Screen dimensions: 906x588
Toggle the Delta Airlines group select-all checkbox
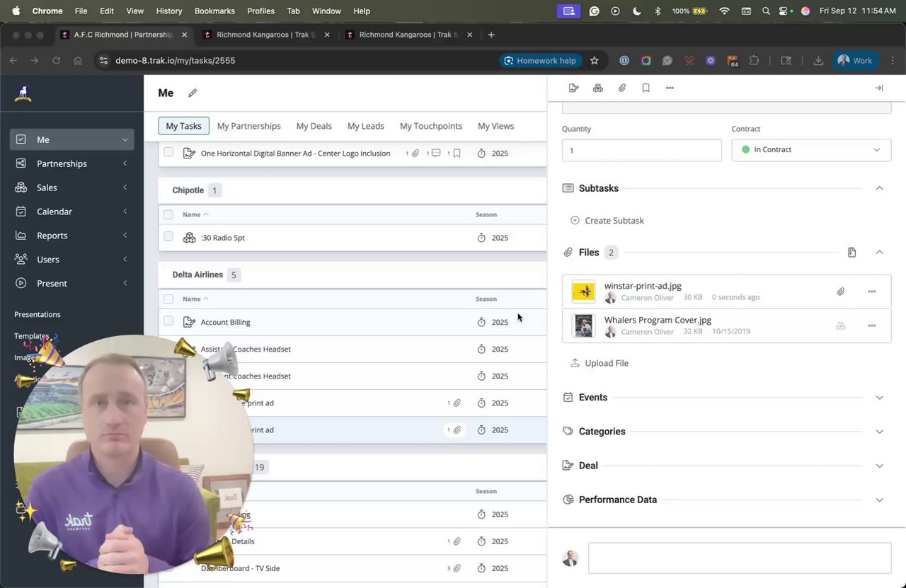pos(168,299)
